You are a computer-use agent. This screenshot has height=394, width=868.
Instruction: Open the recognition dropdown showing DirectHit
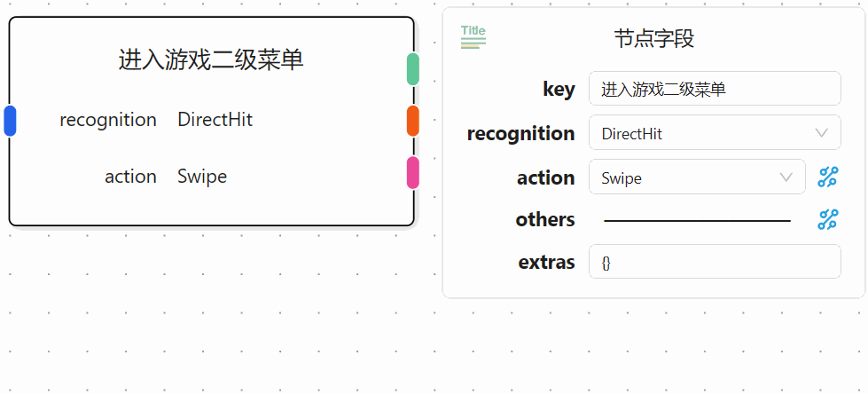coord(714,134)
